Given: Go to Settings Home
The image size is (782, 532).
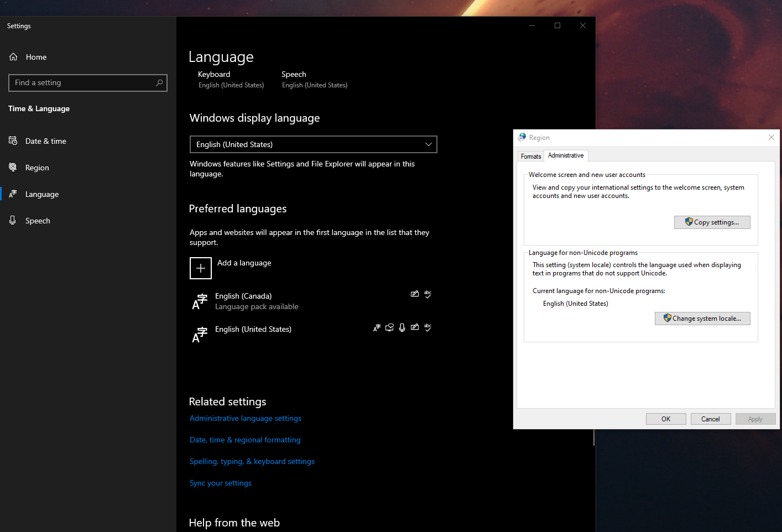Looking at the screenshot, I should click(88, 57).
